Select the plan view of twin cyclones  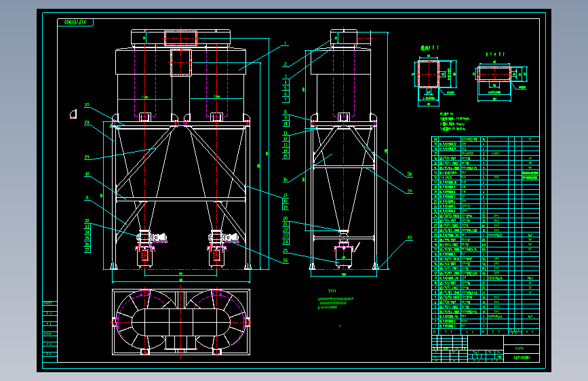pos(181,322)
